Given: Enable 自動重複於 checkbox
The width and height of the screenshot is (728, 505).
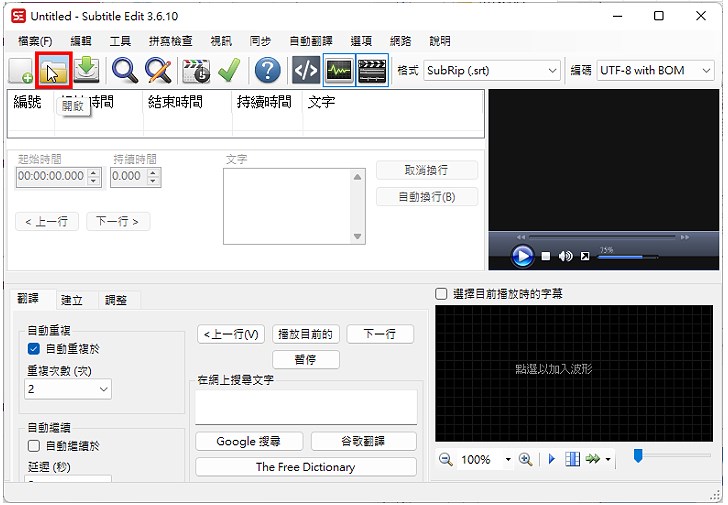Looking at the screenshot, I should point(34,349).
